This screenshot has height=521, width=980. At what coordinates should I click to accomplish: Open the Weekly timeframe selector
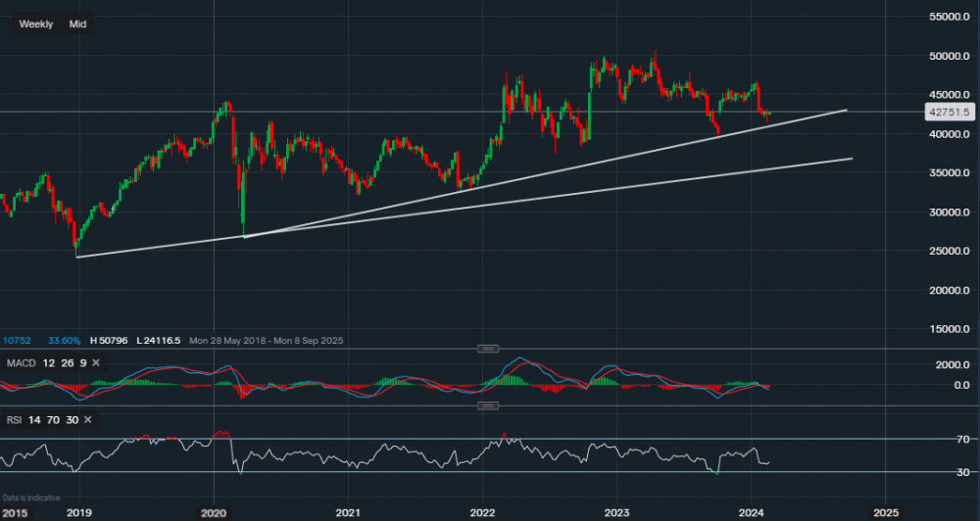tap(36, 24)
